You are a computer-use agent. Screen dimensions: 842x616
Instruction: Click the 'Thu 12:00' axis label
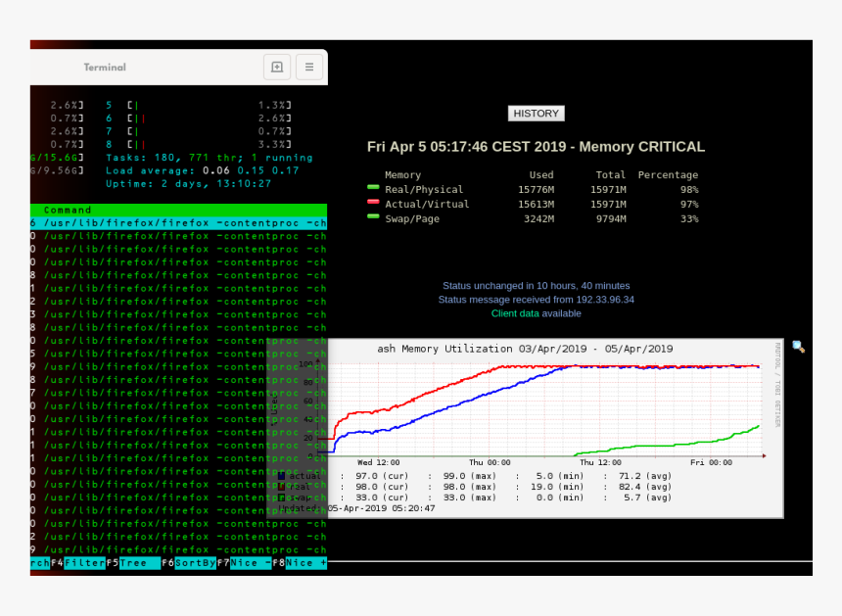[x=600, y=462]
